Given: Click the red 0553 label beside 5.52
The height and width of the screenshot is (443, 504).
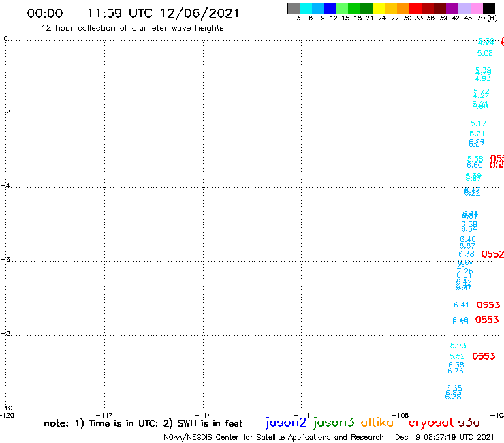Looking at the screenshot, I should pos(484,356).
